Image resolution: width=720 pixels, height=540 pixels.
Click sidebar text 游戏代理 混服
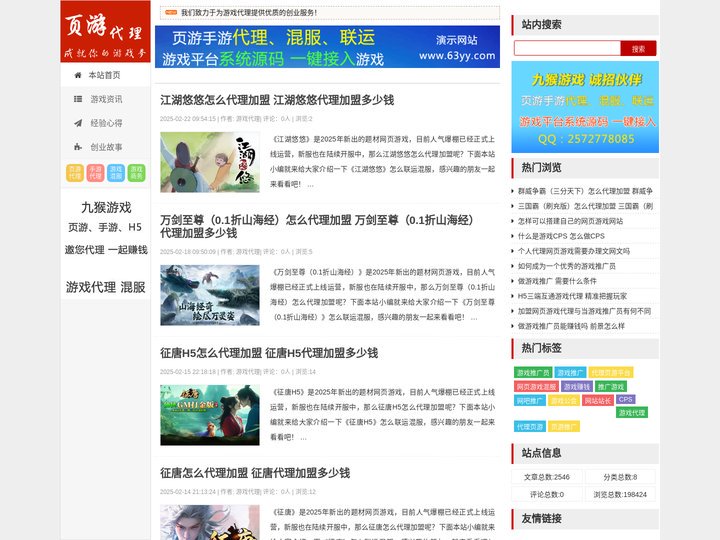(x=105, y=287)
